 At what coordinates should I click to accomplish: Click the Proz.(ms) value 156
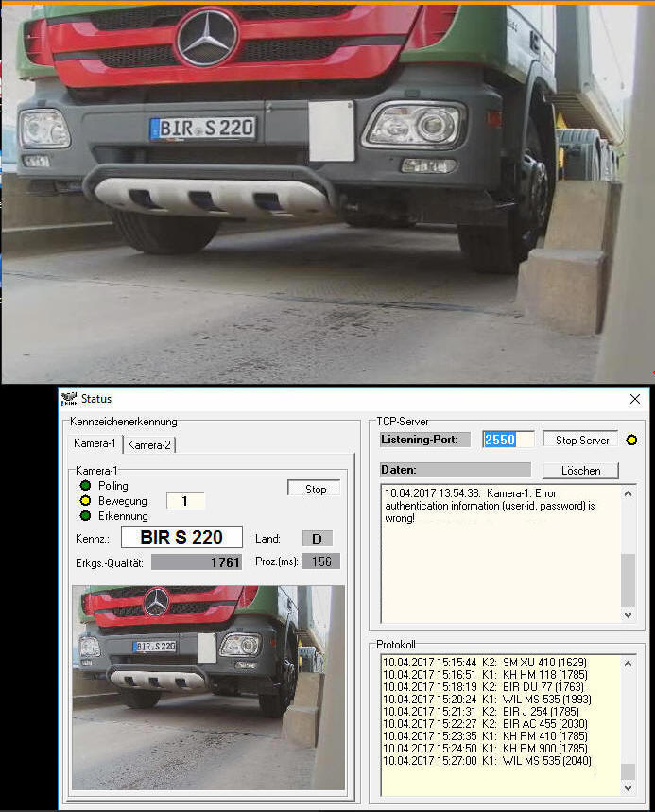tap(321, 561)
